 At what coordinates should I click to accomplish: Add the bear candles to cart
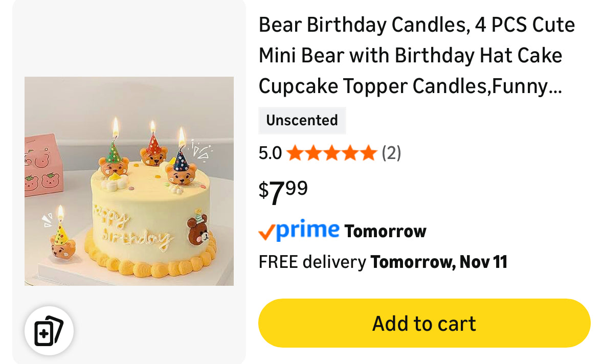pyautogui.click(x=424, y=324)
